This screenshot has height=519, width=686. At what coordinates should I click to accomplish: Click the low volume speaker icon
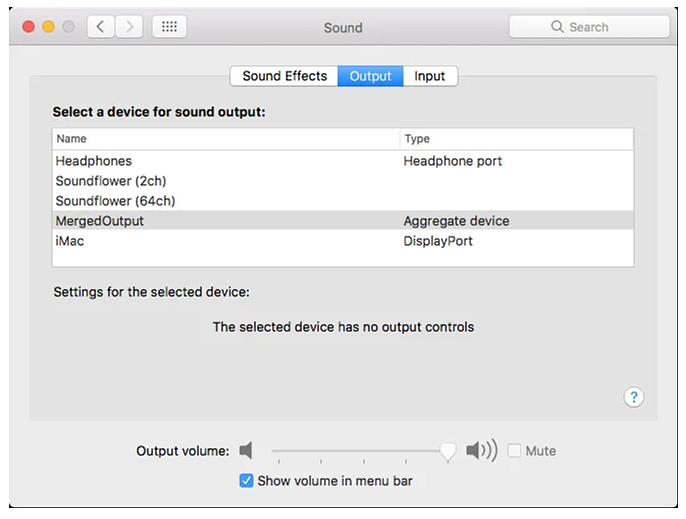coord(246,451)
